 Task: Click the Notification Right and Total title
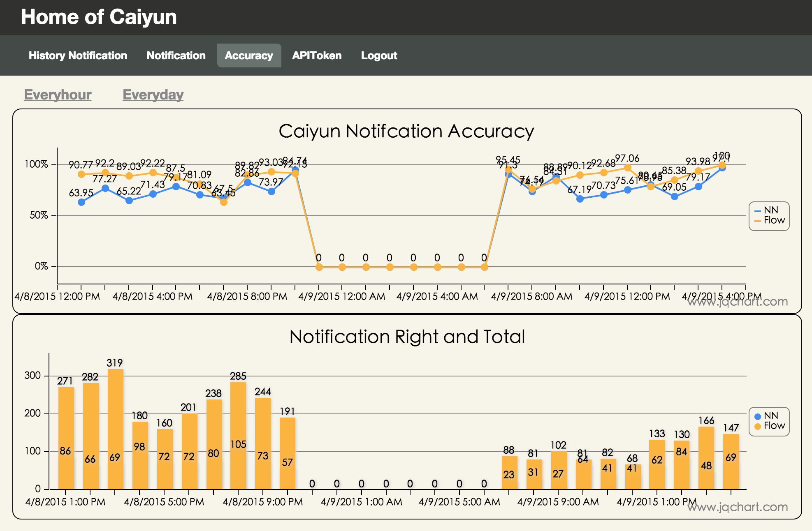407,337
